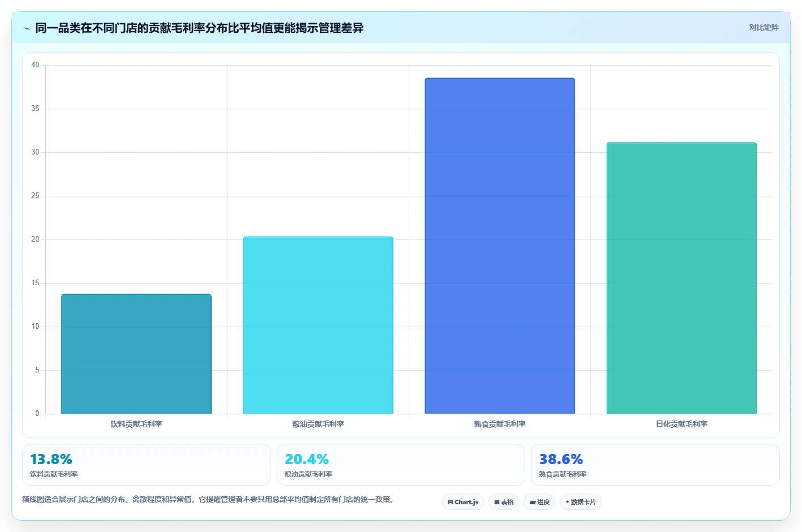Open the 13.8% 饮料贡献毛利率 stat card
Screen dimensions: 802x532
[147, 465]
